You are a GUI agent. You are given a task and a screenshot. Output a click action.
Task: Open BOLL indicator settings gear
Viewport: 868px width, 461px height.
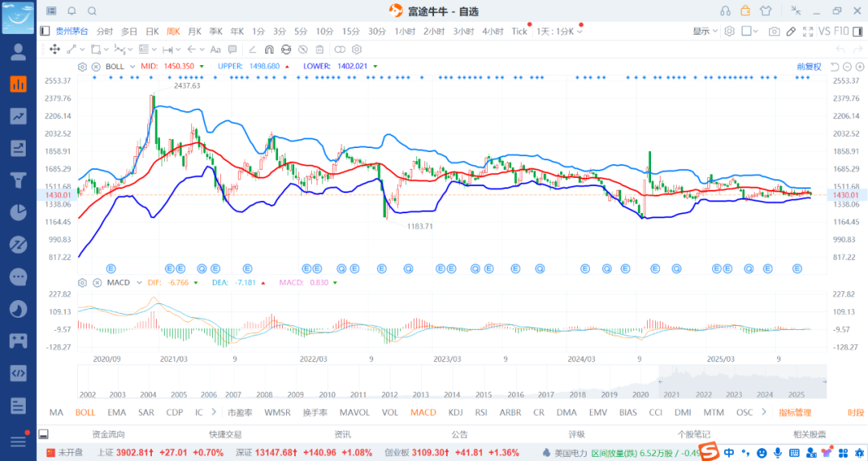84,66
